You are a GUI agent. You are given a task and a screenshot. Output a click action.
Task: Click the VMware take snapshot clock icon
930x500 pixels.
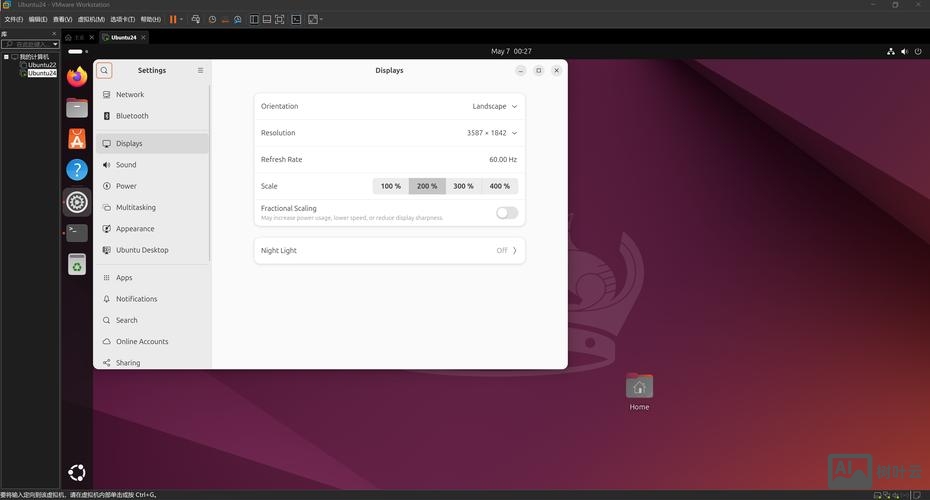pos(212,20)
